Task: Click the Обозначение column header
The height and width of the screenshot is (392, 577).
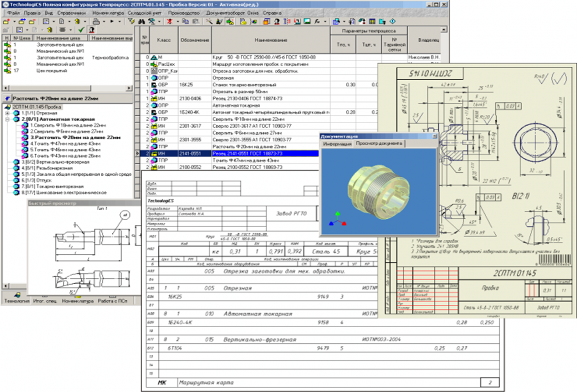Action: (195, 40)
